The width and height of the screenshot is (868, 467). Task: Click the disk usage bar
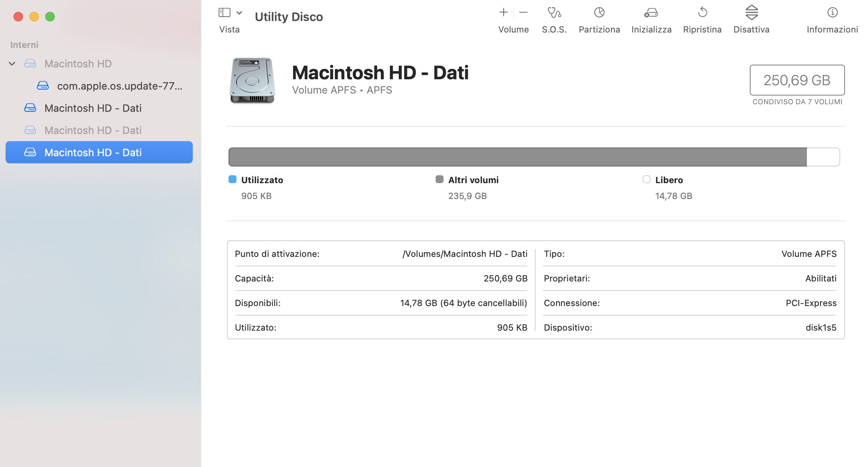[x=534, y=157]
